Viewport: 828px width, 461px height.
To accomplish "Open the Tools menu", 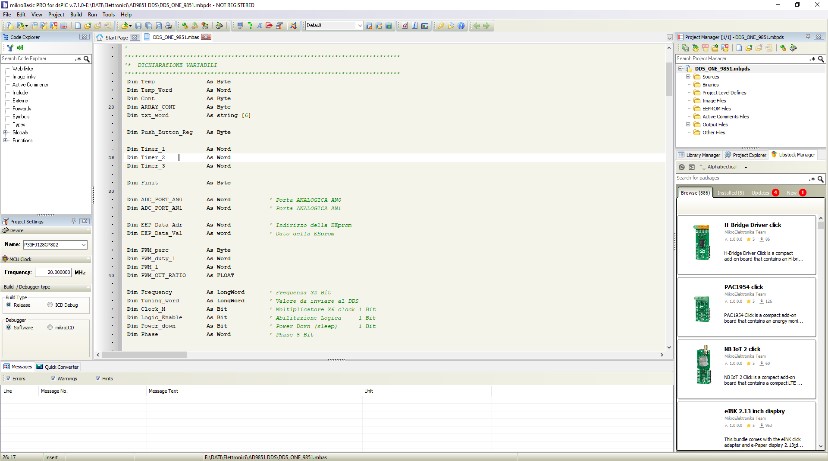I will 108,14.
